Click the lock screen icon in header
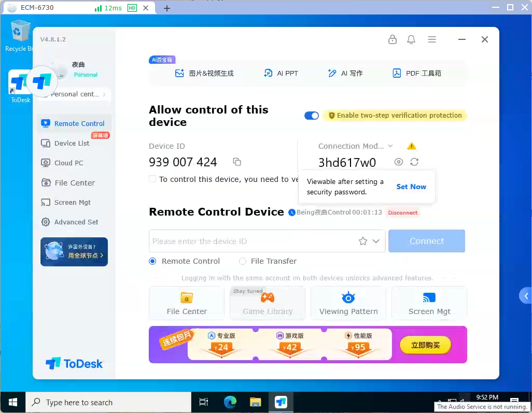The image size is (532, 413). coord(392,39)
